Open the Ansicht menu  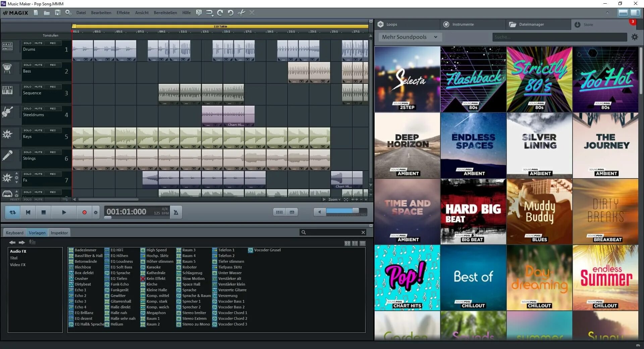(142, 13)
